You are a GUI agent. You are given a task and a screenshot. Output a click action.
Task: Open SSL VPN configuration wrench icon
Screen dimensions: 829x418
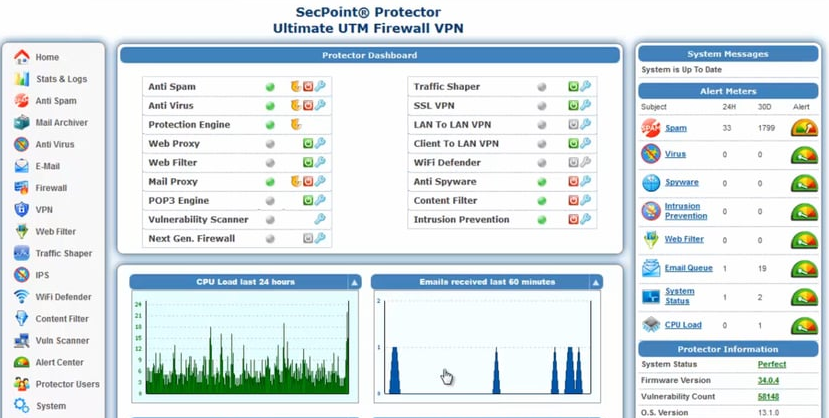pos(586,106)
